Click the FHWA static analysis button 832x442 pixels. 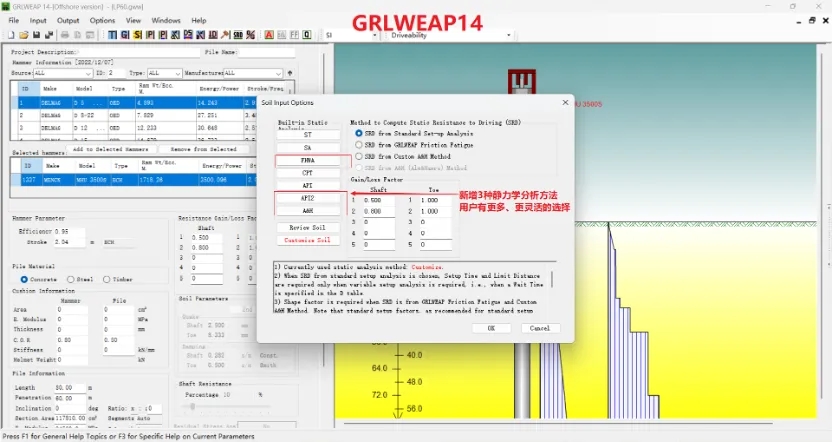click(x=307, y=160)
